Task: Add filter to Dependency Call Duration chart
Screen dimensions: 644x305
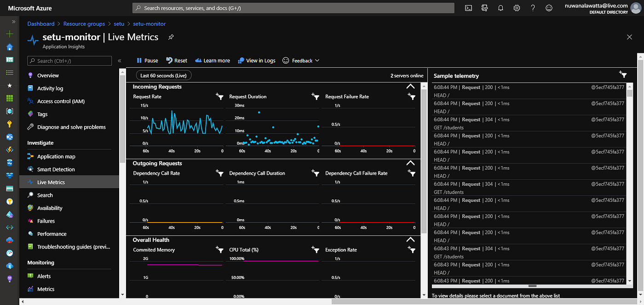Action: [x=315, y=173]
